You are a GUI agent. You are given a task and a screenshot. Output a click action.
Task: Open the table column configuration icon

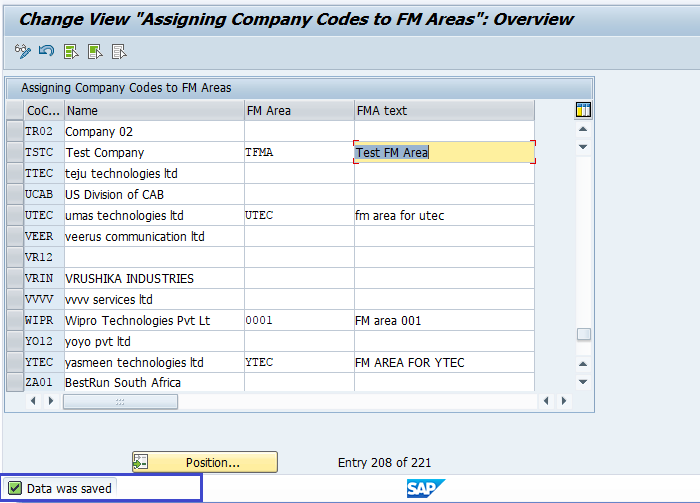pyautogui.click(x=584, y=110)
